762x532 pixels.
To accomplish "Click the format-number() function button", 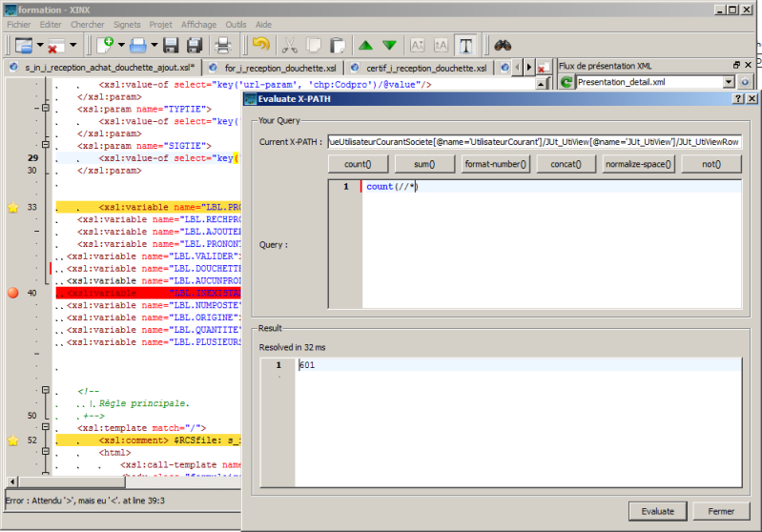I will pyautogui.click(x=495, y=164).
